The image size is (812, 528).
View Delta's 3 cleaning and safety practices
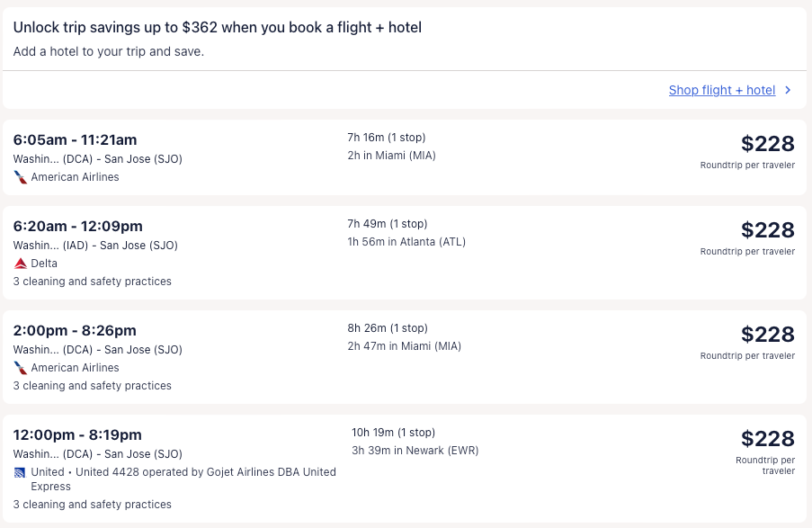click(92, 282)
